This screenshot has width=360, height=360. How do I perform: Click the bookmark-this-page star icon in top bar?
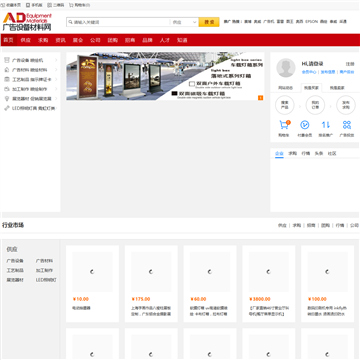tap(3, 5)
